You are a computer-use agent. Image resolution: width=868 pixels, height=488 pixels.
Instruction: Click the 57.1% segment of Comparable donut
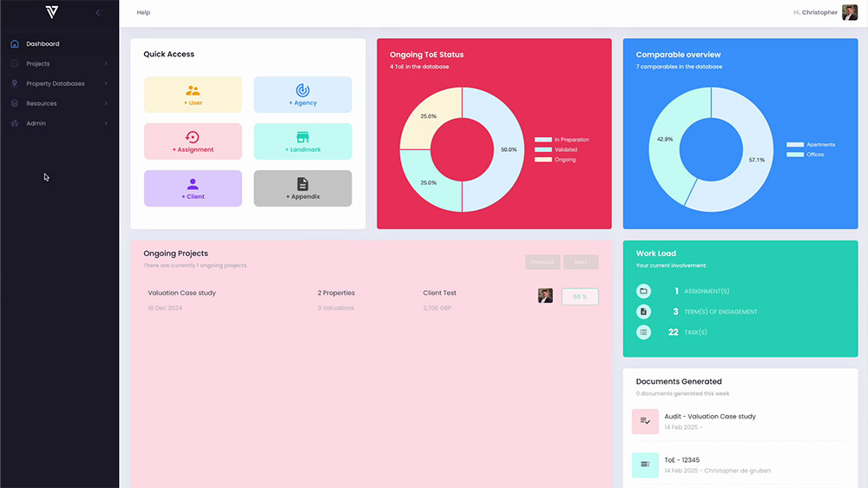[x=756, y=160]
